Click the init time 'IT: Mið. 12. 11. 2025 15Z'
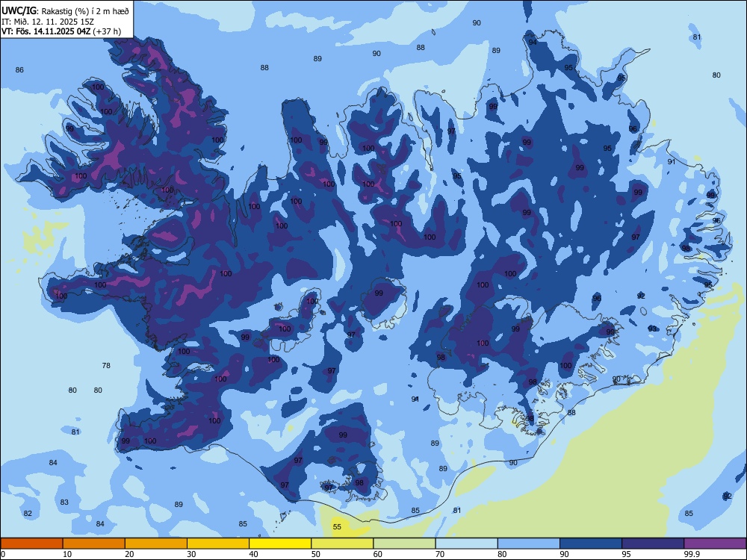 point(48,22)
